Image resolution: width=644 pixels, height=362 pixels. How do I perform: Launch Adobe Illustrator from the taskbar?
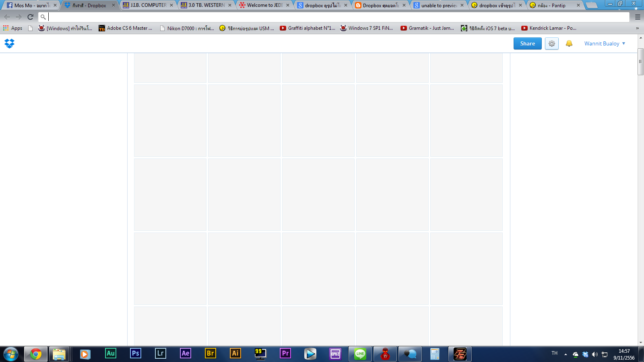pyautogui.click(x=235, y=354)
